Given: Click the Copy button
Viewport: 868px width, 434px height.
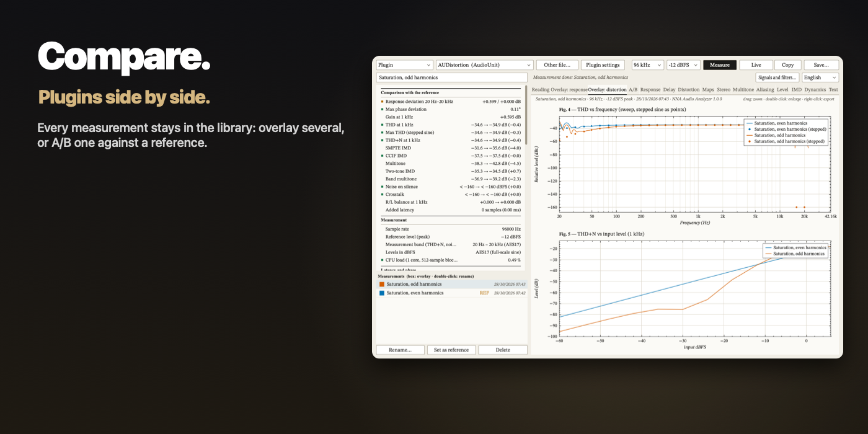Looking at the screenshot, I should 787,65.
